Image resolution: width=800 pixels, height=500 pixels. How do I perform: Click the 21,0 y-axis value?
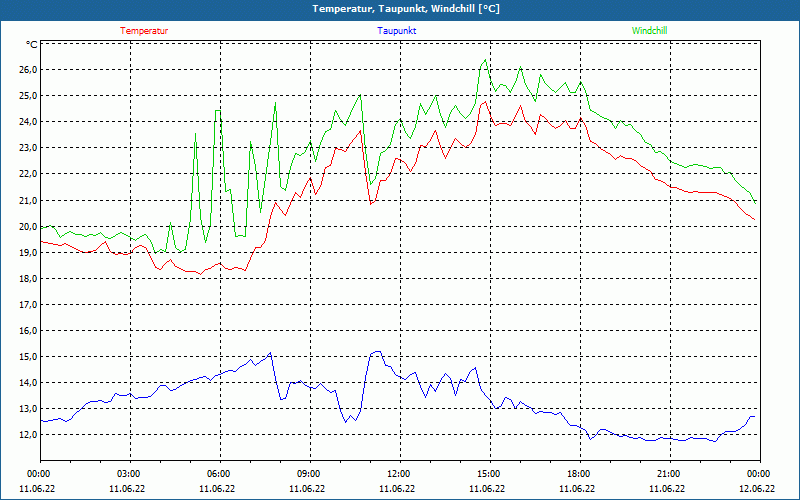pyautogui.click(x=28, y=200)
